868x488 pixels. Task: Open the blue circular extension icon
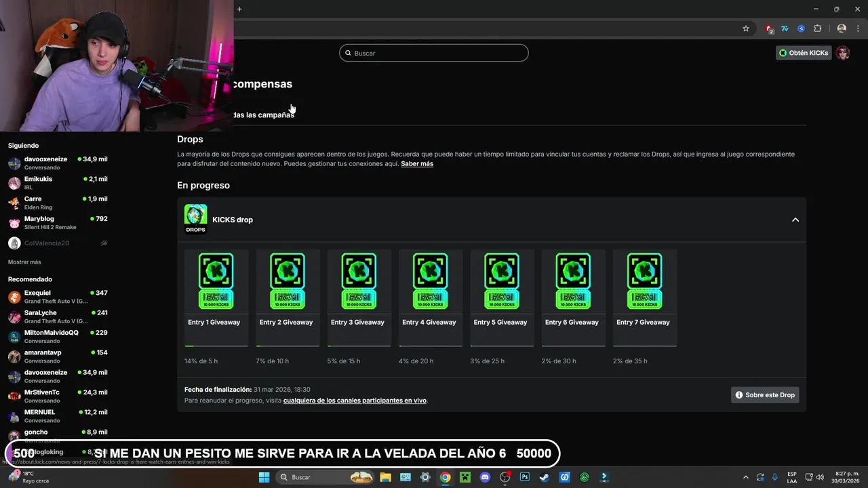coord(801,28)
